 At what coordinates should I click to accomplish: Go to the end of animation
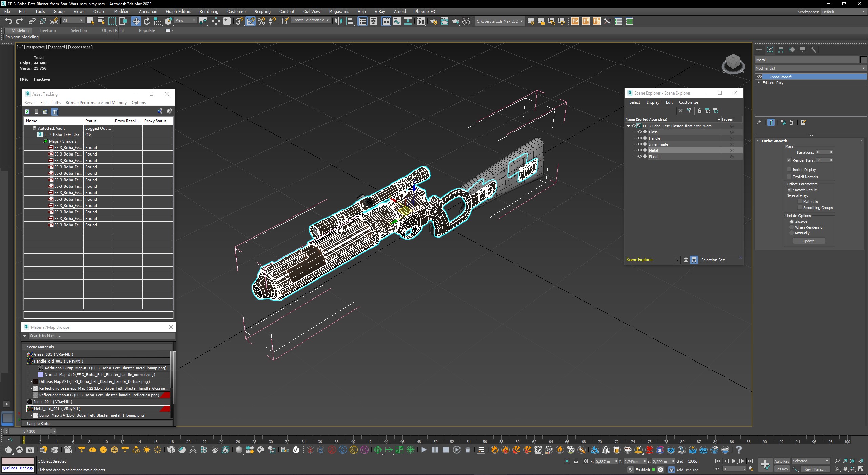point(751,461)
